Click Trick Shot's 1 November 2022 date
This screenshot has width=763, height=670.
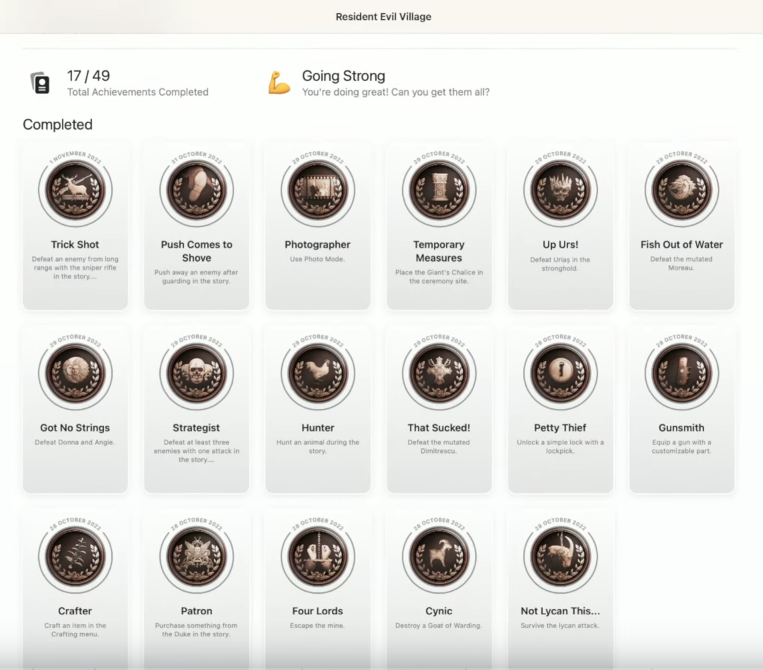click(x=75, y=157)
